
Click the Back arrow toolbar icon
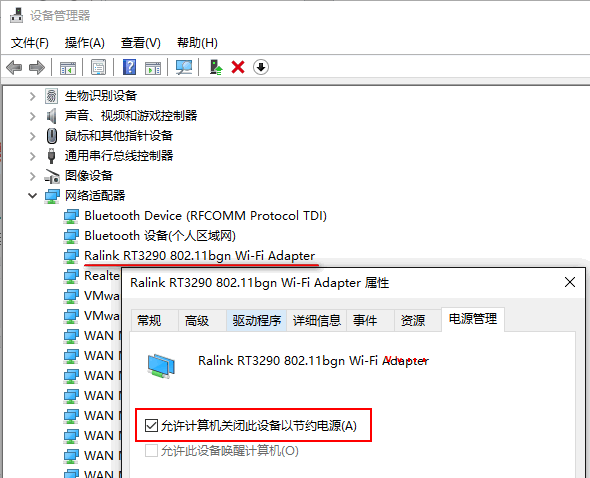point(14,68)
